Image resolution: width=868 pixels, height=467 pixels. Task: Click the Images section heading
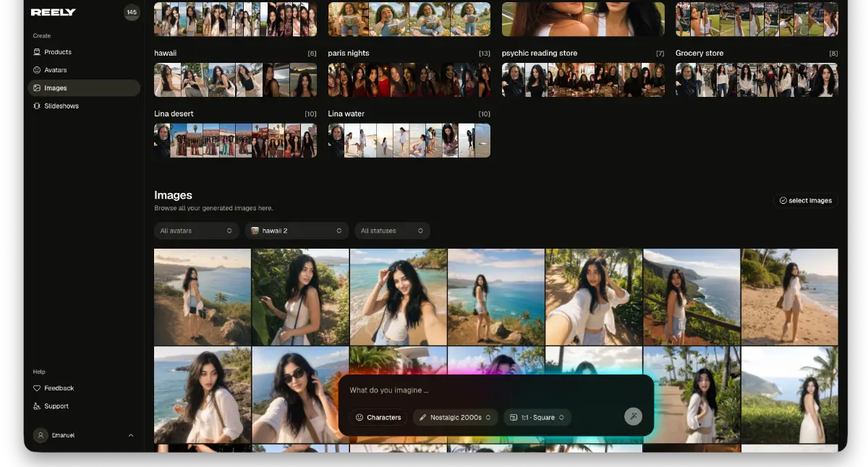pos(173,195)
